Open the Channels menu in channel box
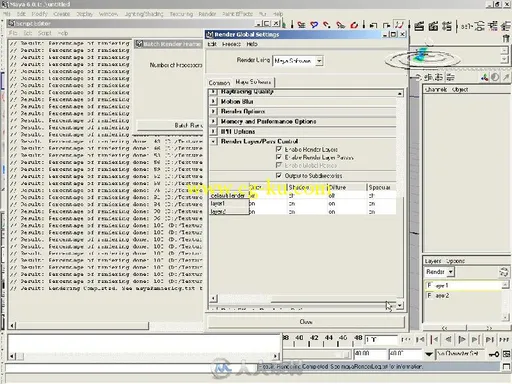Image resolution: width=512 pixels, height=384 pixels. pos(436,90)
